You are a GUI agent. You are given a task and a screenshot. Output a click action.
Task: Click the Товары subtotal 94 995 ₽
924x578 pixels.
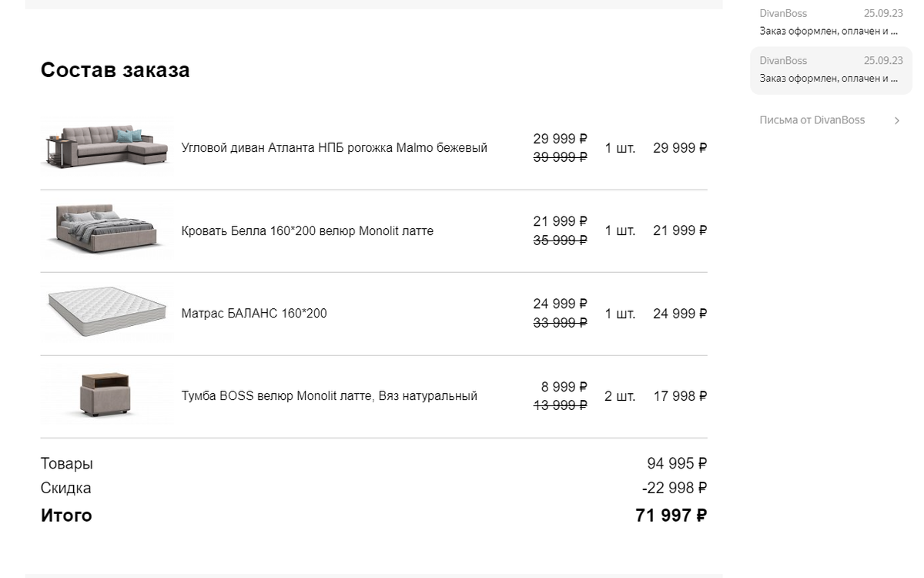click(x=676, y=464)
